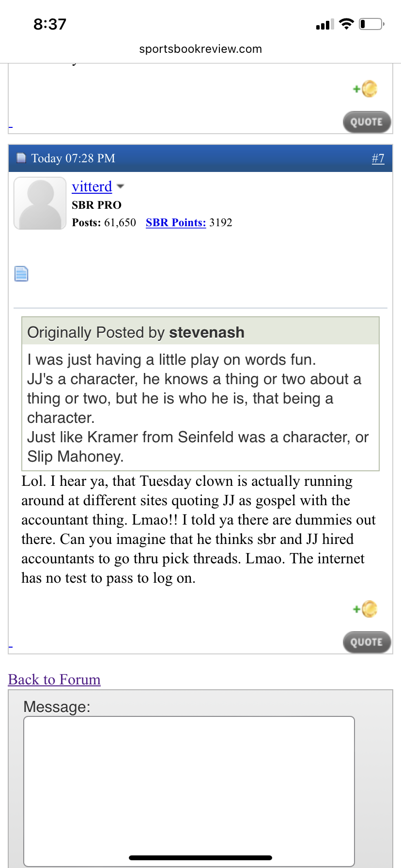The height and width of the screenshot is (868, 401).
Task: Tap the sportsbookreview.com address bar
Action: tap(200, 49)
